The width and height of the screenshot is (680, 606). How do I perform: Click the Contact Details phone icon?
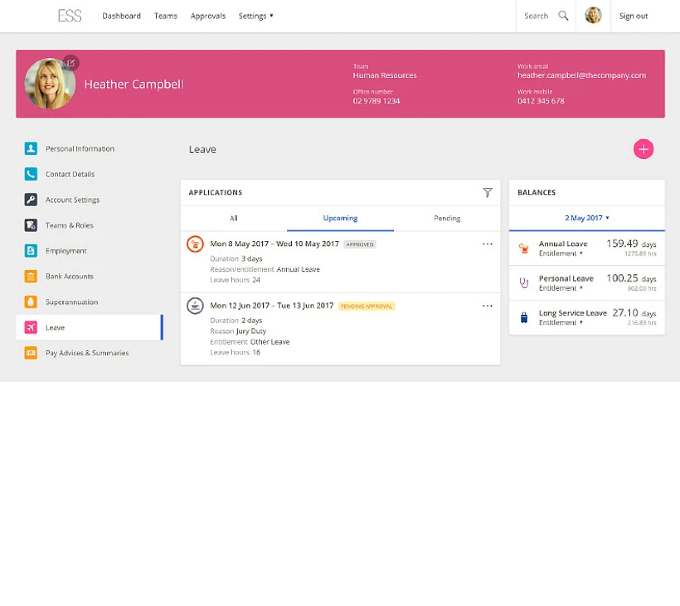coord(31,174)
